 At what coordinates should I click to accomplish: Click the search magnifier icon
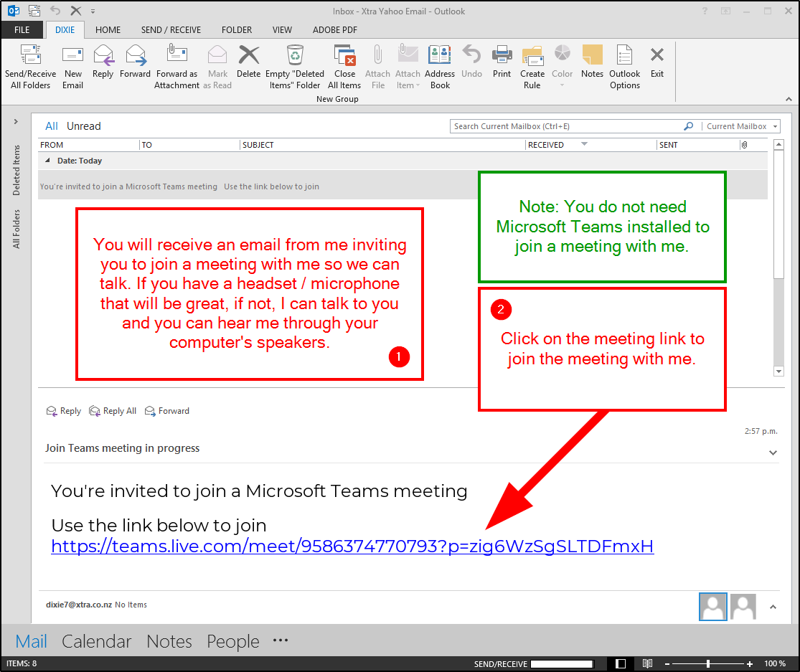tap(688, 126)
